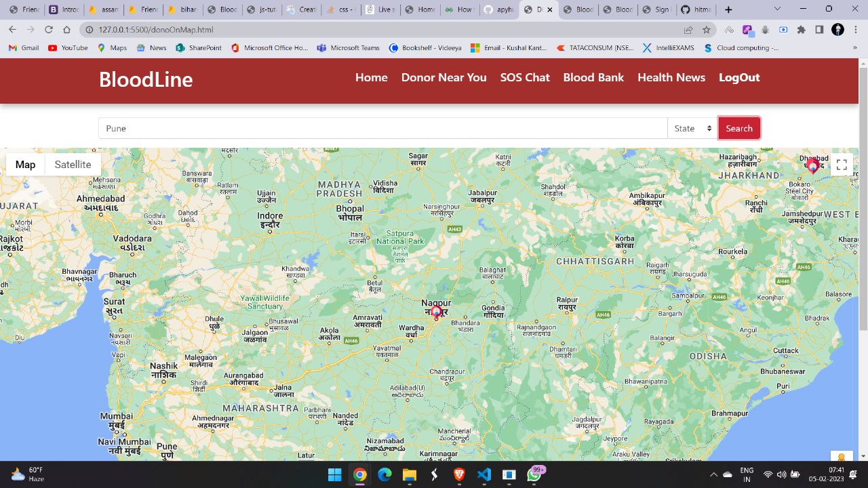Open Chrome side panel icon
This screenshot has height=488, width=868.
pos(819,30)
